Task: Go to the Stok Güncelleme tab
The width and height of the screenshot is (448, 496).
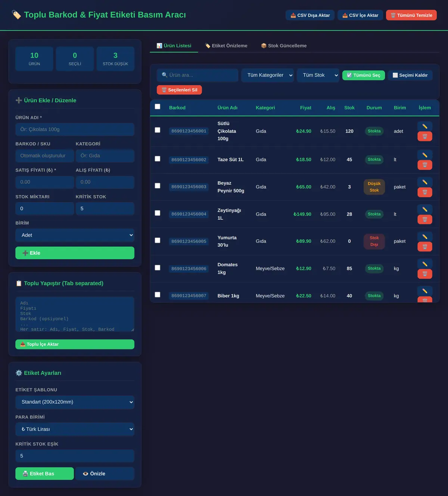Action: (284, 46)
